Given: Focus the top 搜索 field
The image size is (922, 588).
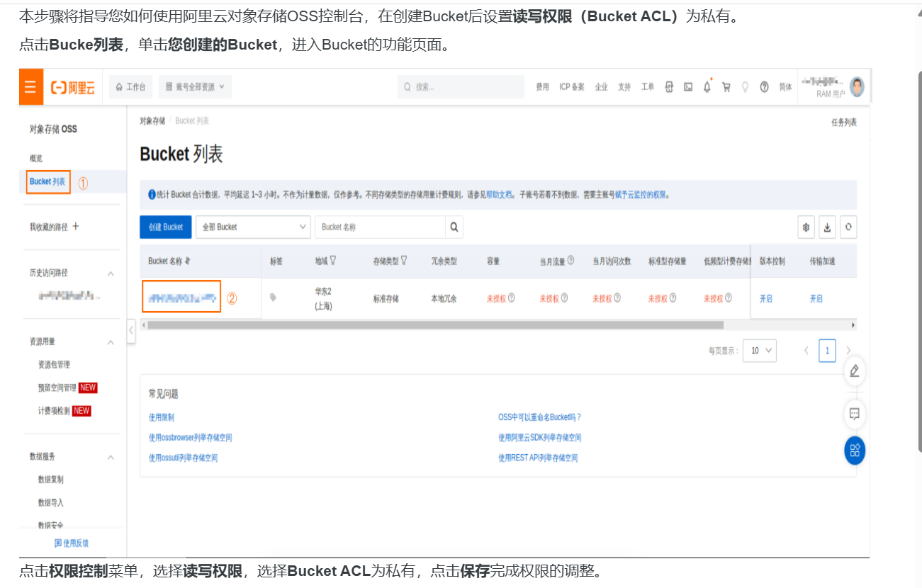Looking at the screenshot, I should (461, 87).
